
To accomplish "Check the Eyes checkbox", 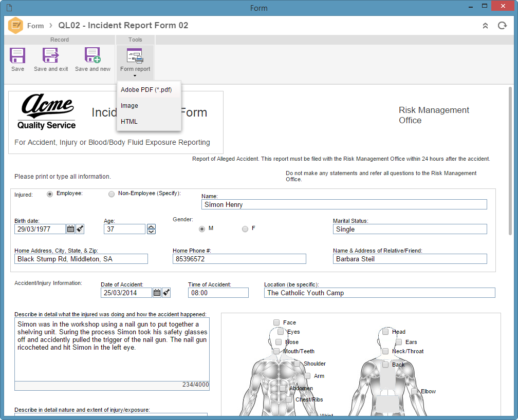I will (x=281, y=332).
